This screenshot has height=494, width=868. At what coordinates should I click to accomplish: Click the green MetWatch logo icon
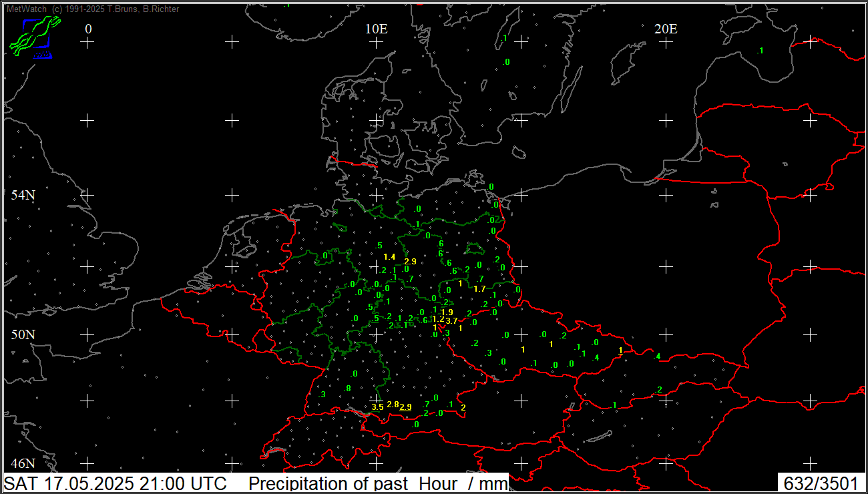pos(35,37)
